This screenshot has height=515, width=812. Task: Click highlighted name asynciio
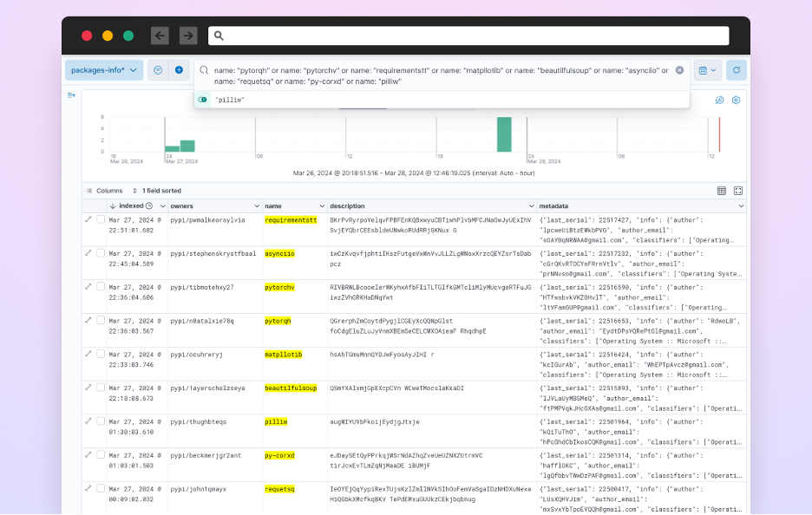click(279, 254)
